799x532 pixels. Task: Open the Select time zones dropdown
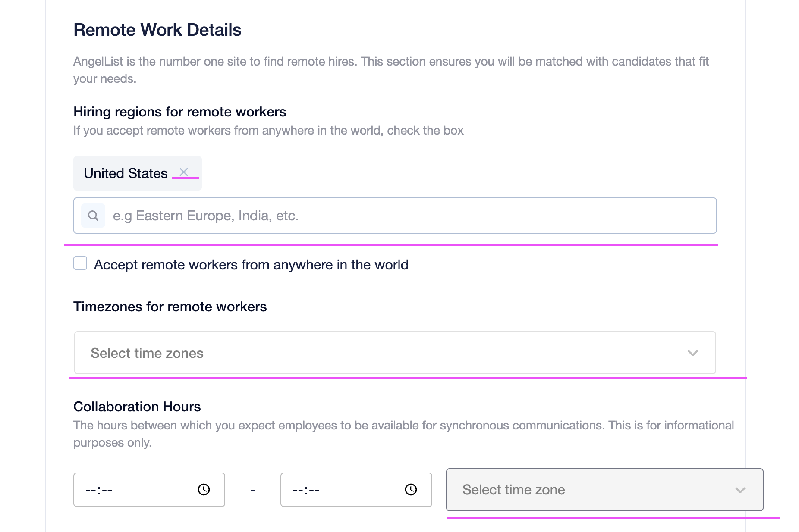395,353
